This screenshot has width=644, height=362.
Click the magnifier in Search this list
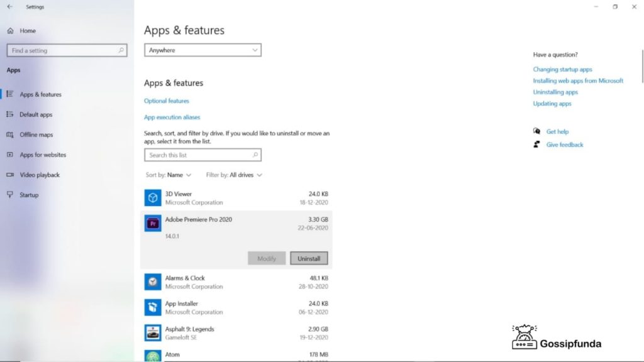255,155
